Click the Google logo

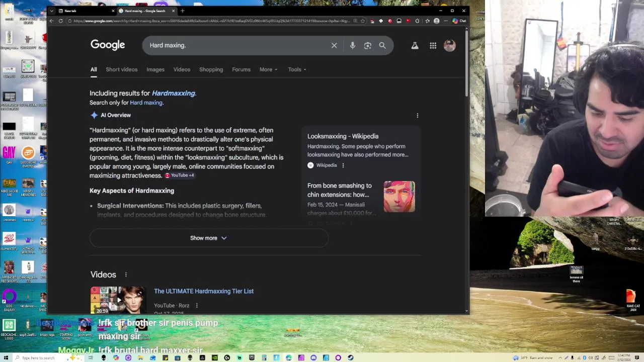pyautogui.click(x=108, y=45)
